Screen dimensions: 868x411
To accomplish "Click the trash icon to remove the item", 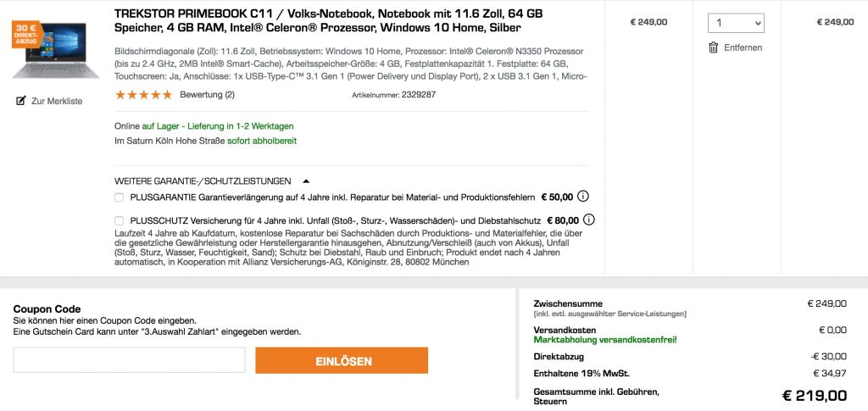I will pos(714,47).
